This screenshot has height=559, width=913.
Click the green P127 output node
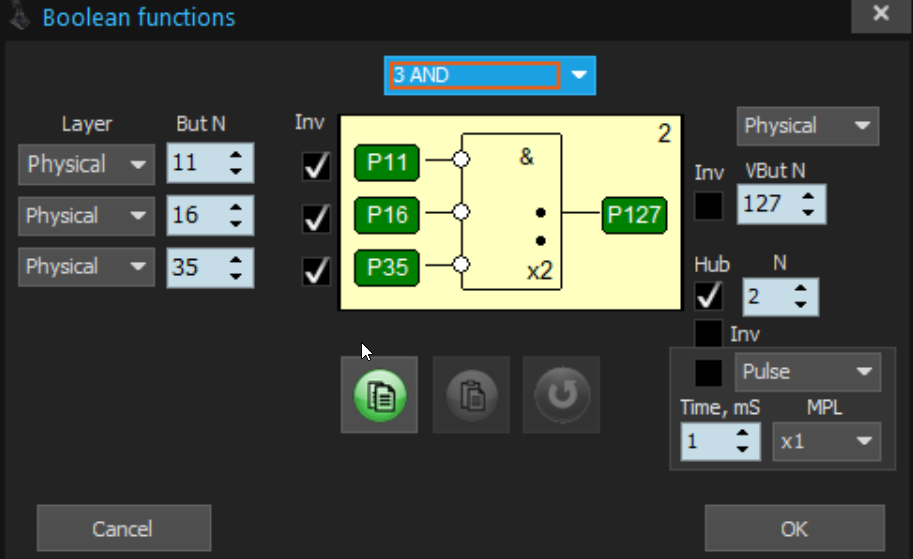coord(633,215)
